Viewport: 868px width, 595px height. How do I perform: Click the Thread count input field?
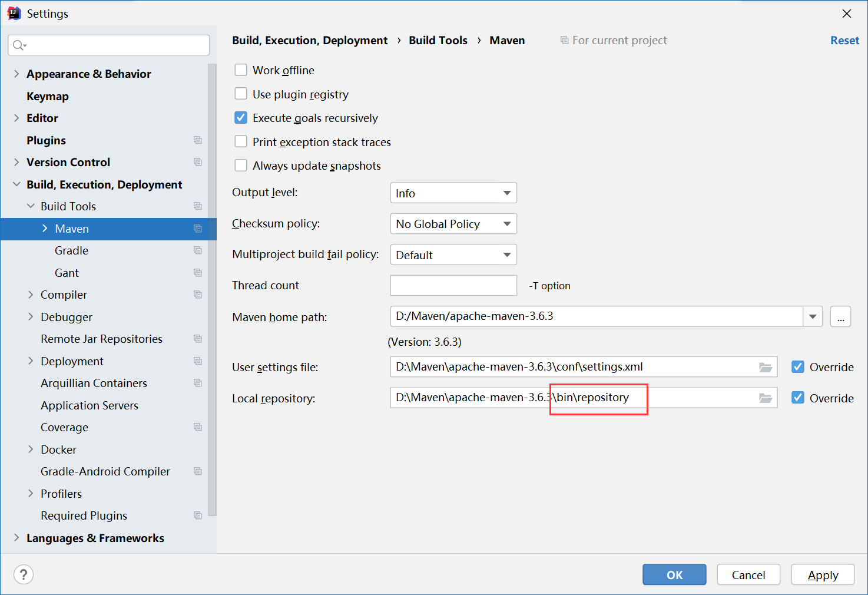[453, 285]
